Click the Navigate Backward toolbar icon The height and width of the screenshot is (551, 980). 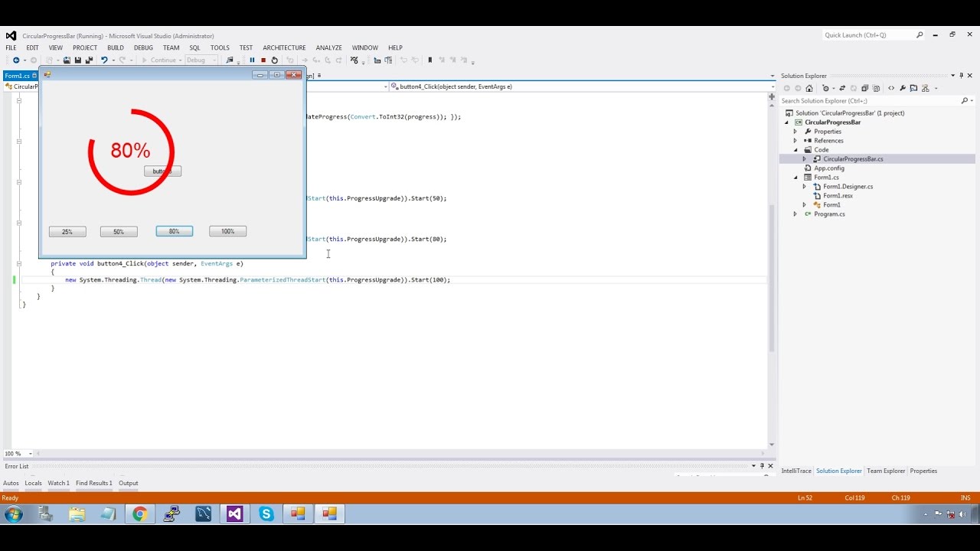point(16,60)
